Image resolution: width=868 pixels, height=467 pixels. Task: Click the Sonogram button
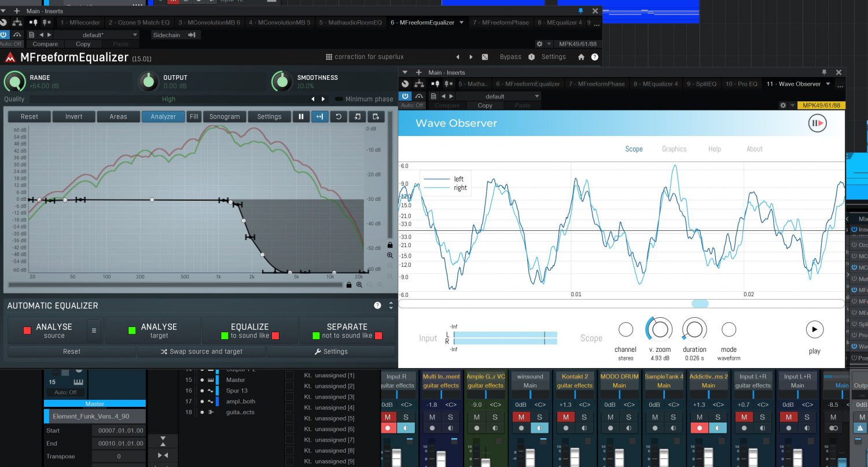coord(225,116)
